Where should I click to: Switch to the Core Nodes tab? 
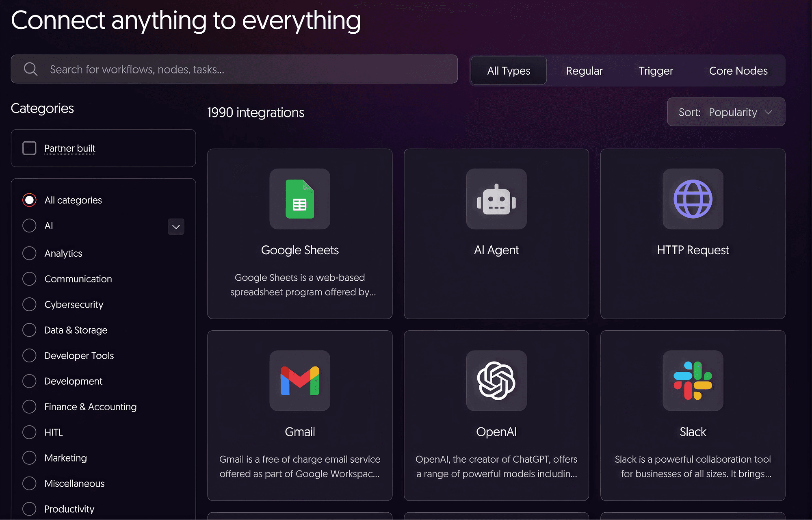[x=738, y=71]
